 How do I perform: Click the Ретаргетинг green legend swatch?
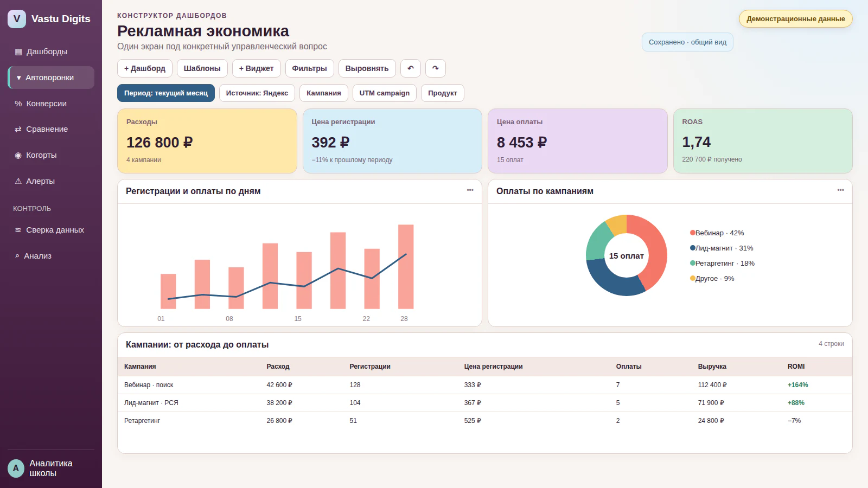(x=693, y=263)
